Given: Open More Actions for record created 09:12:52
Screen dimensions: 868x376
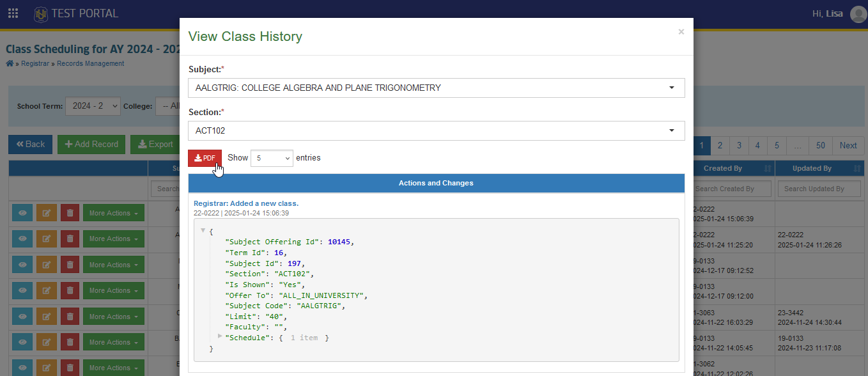Looking at the screenshot, I should point(114,265).
